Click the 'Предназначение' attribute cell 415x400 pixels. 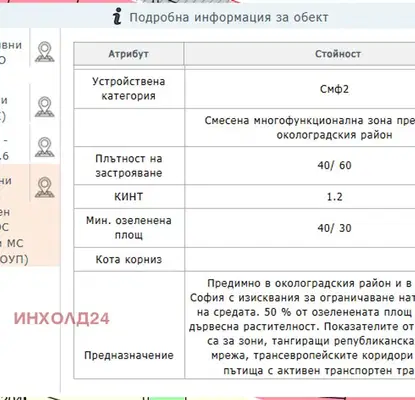(x=129, y=325)
